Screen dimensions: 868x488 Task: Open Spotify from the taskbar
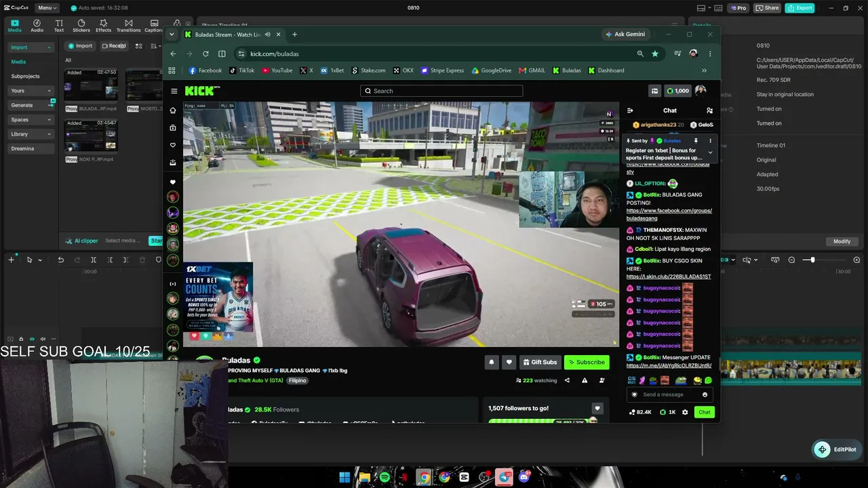tap(384, 477)
